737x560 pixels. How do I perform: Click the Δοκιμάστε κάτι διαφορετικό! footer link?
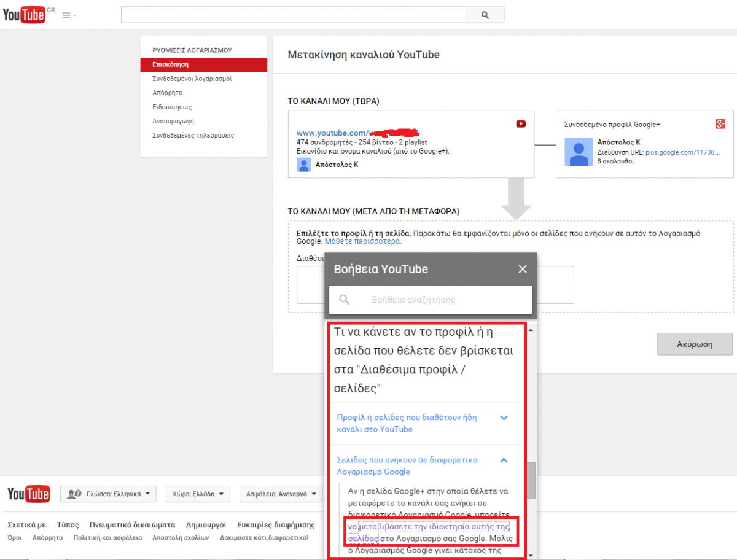point(264,538)
